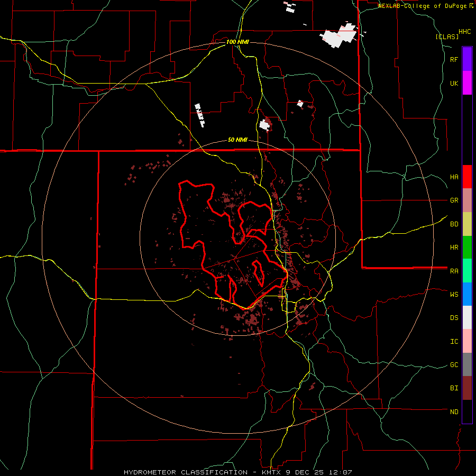The width and height of the screenshot is (476, 476).
Task: Click the BI dark red swatch
Action: (x=467, y=388)
